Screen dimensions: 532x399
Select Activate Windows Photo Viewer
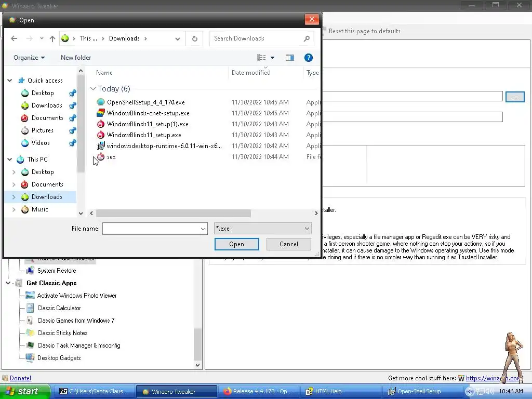pos(77,296)
